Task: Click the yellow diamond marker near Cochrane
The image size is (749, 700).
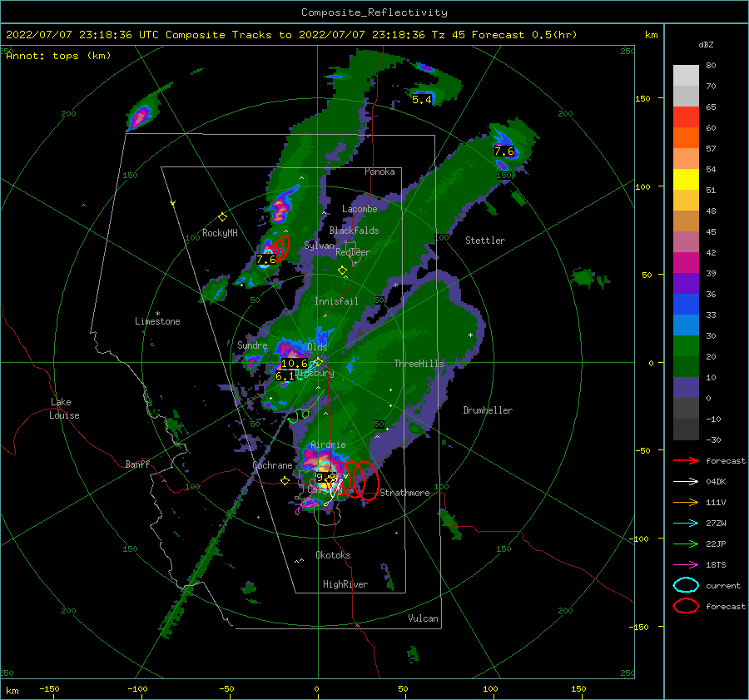Action: (285, 480)
